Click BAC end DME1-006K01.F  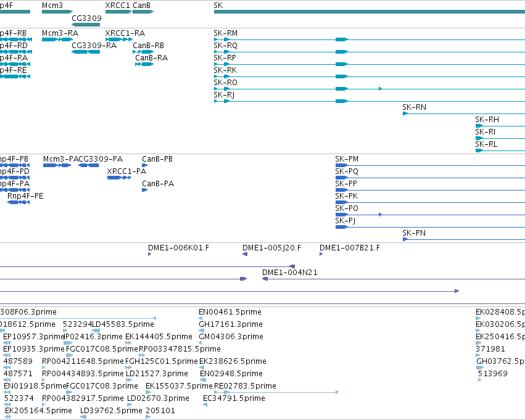(x=178, y=248)
